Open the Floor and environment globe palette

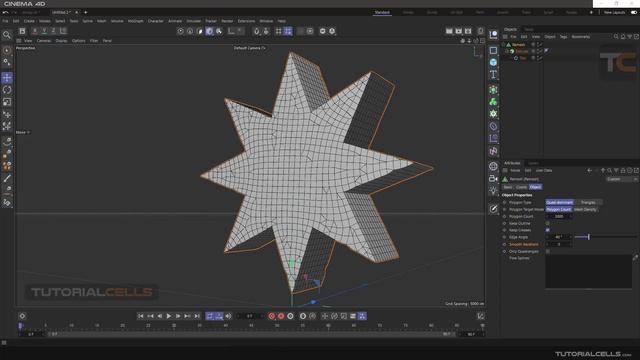[493, 166]
